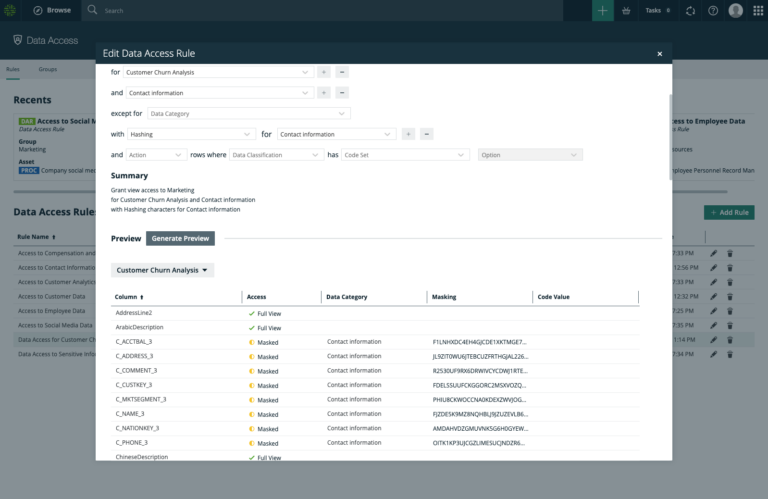768x499 pixels.
Task: Click the refresh sync icon in top bar
Action: (691, 10)
